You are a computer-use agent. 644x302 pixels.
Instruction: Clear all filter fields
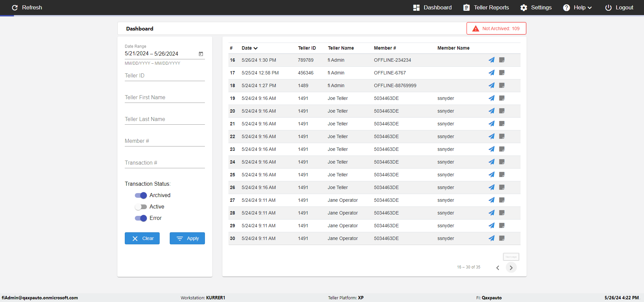[142, 238]
